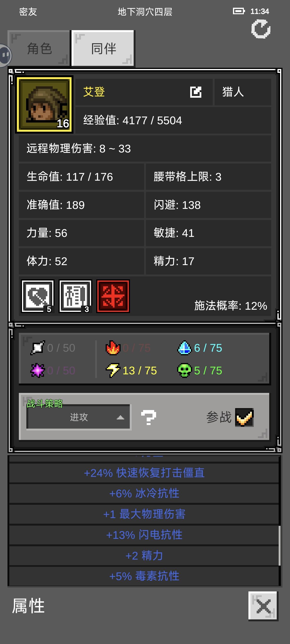Switch to the 角色 tab
Viewport: 290px width, 644px height.
39,48
